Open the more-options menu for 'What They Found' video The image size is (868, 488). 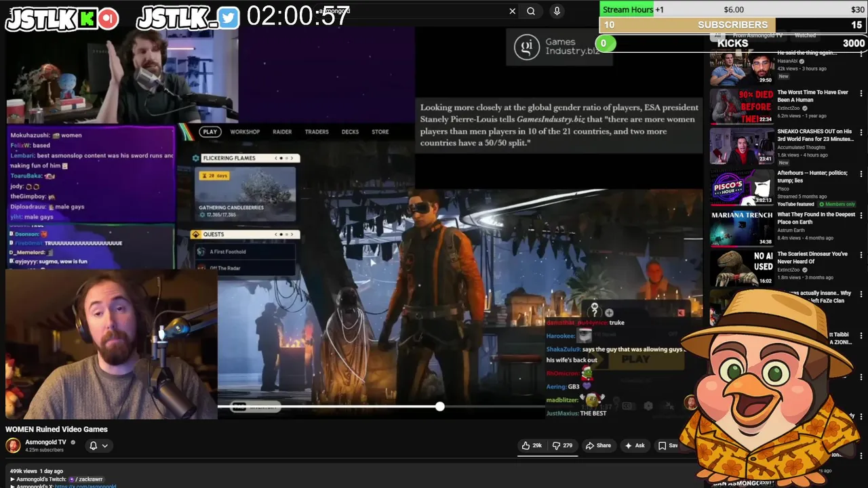(x=861, y=216)
